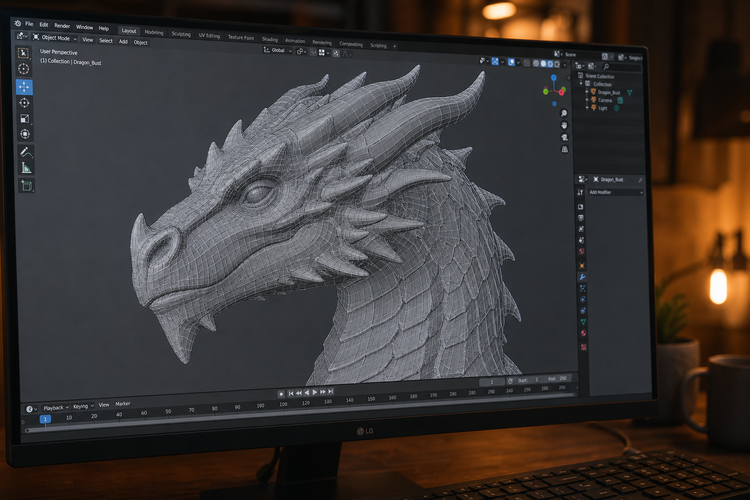Expand the Dragon_Bust item in the outliner
750x500 pixels.
click(587, 92)
